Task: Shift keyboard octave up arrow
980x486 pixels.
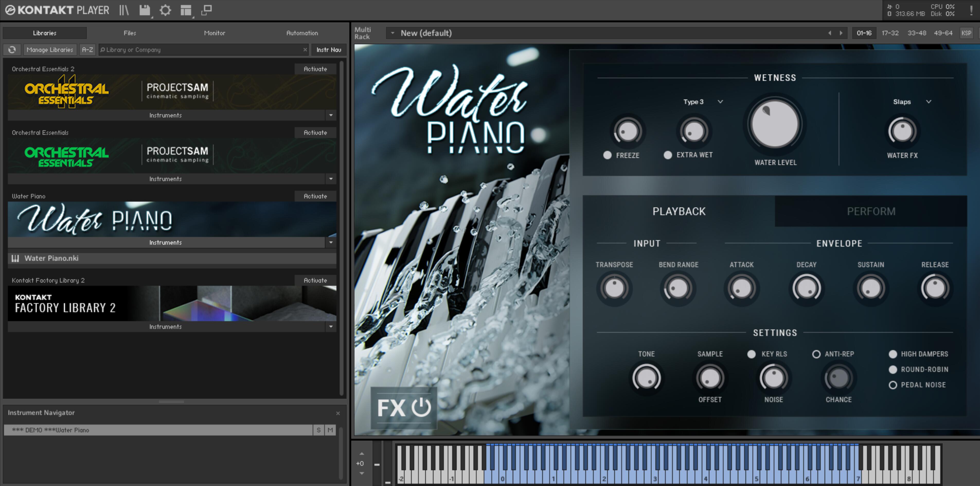Action: [x=361, y=454]
